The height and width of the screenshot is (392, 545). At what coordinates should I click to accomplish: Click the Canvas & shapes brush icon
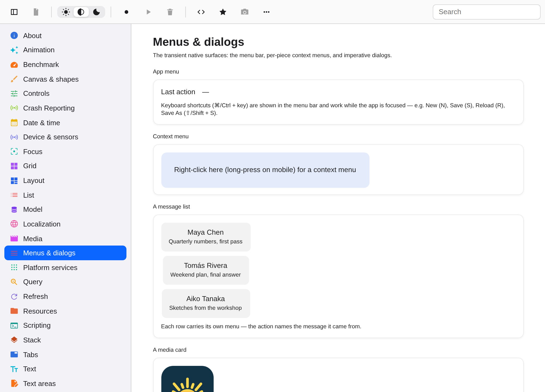click(x=14, y=79)
